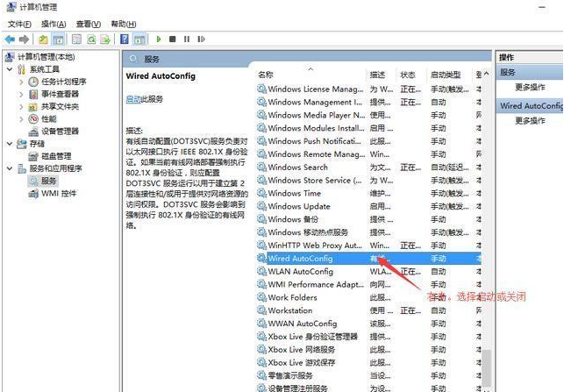Viewport: 564px width, 392px height.
Task: Select 磁盘管理 in the left tree
Action: (x=58, y=156)
